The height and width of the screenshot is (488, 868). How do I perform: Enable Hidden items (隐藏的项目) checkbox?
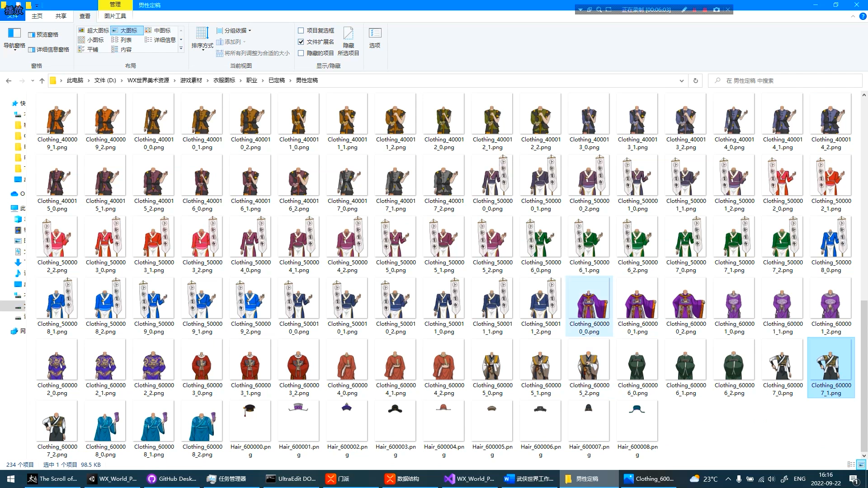click(x=301, y=53)
